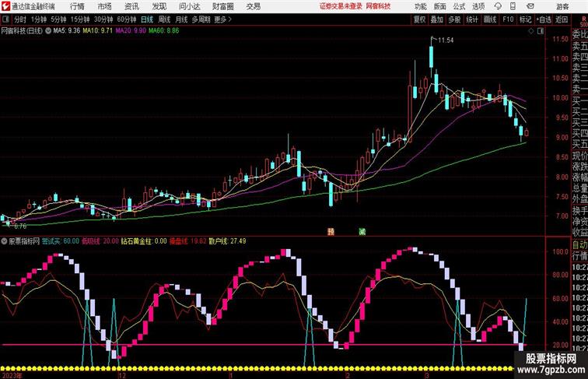Click the 多股 toolbar button

coord(454,19)
